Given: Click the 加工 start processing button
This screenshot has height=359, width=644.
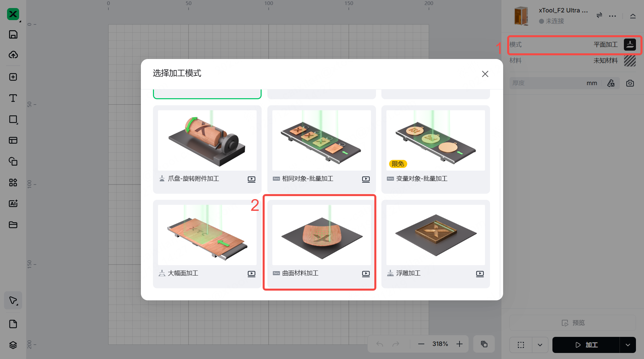Looking at the screenshot, I should point(586,345).
